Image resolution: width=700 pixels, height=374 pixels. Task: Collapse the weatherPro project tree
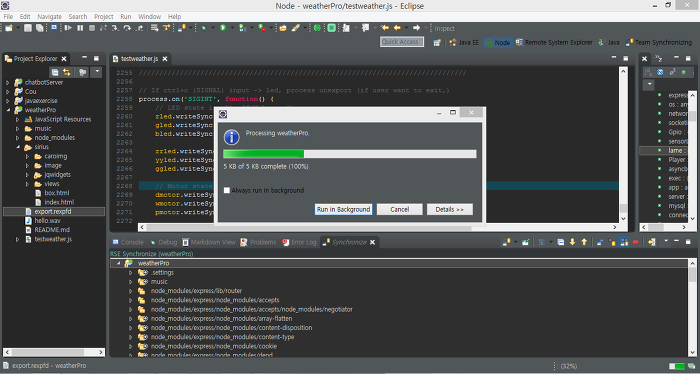(8, 110)
